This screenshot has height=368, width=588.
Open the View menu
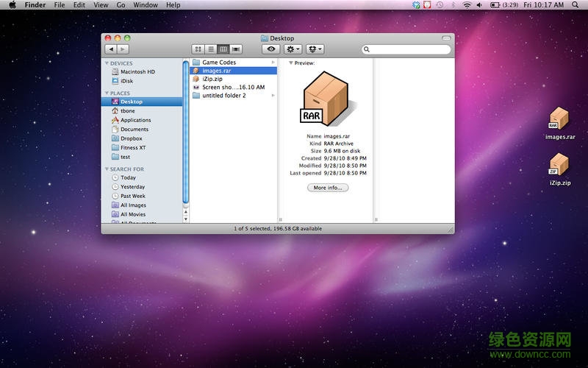[x=99, y=5]
